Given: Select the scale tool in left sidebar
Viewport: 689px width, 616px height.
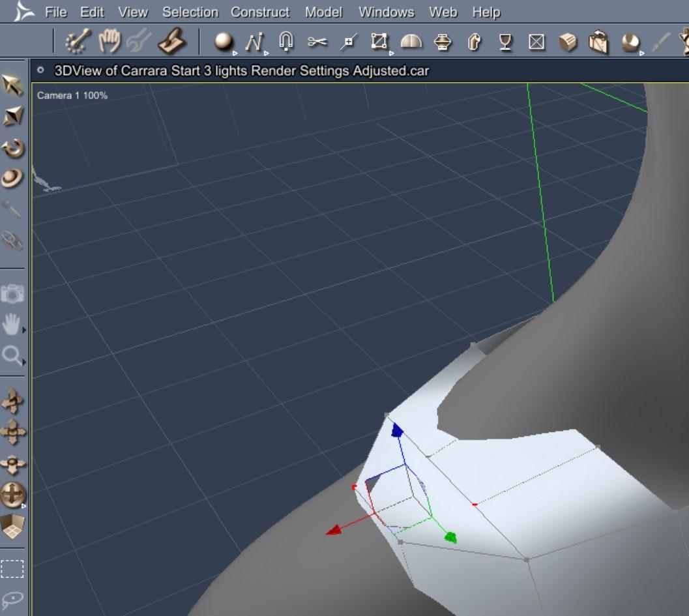Looking at the screenshot, I should point(13,116).
